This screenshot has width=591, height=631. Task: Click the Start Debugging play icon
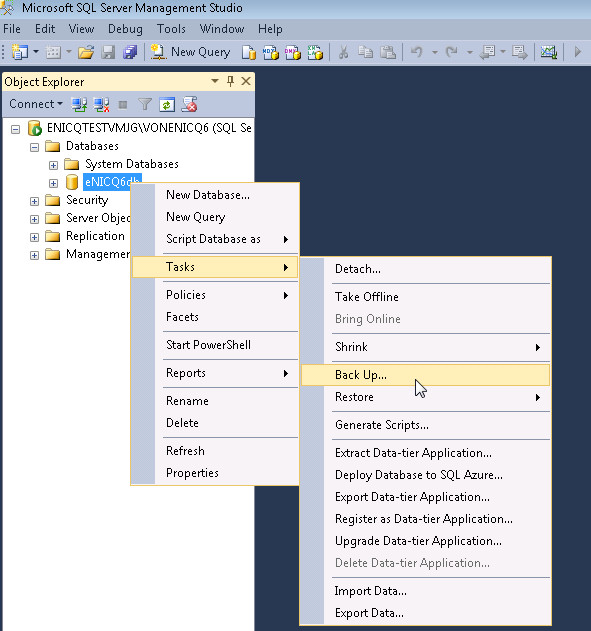(578, 52)
